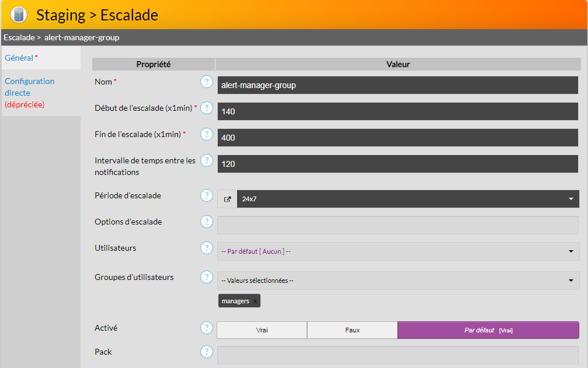Screen dimensions: 588x368
Task: Click help icon for Début de l'escalade
Action: pos(206,108)
